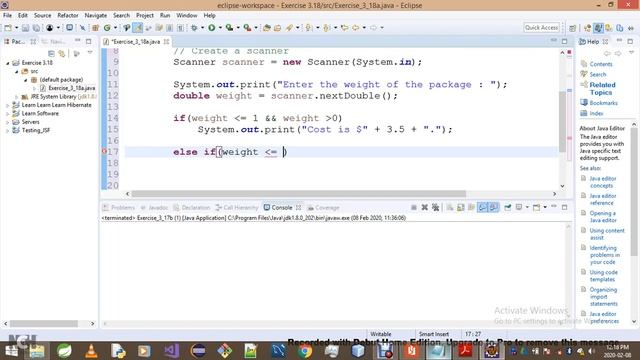The image size is (640, 360).
Task: Close the Exercise_3_18a.java editor tab
Action: click(167, 42)
